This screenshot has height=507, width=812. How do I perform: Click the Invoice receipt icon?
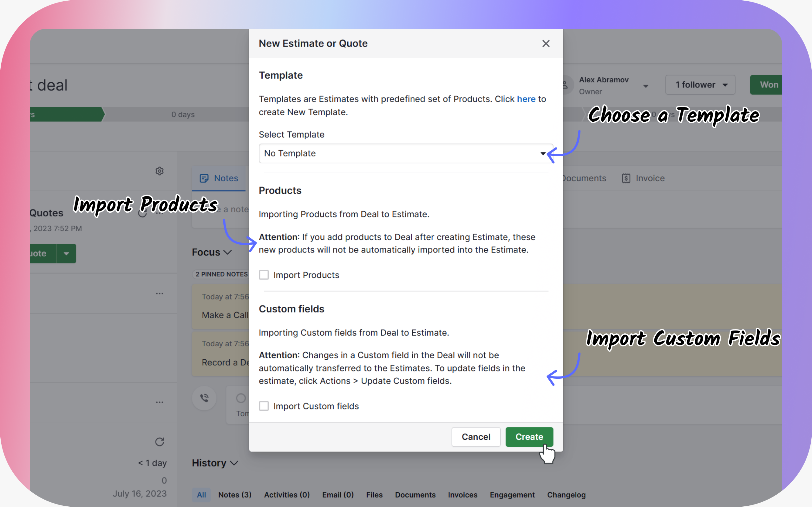pos(626,178)
